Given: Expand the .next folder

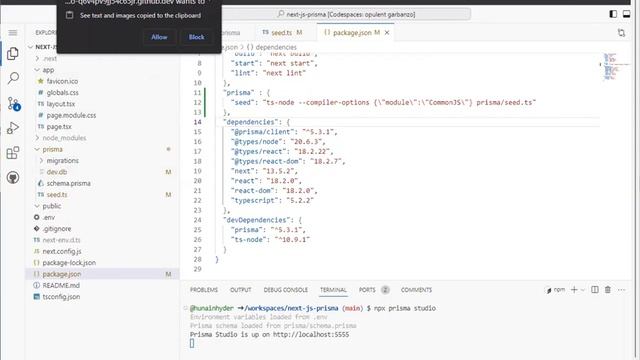Looking at the screenshot, I should click(38, 58).
